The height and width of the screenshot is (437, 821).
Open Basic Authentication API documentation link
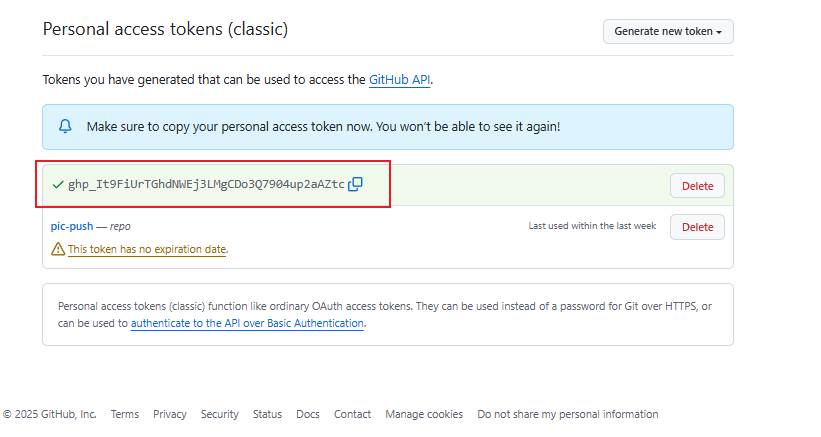[x=247, y=324]
